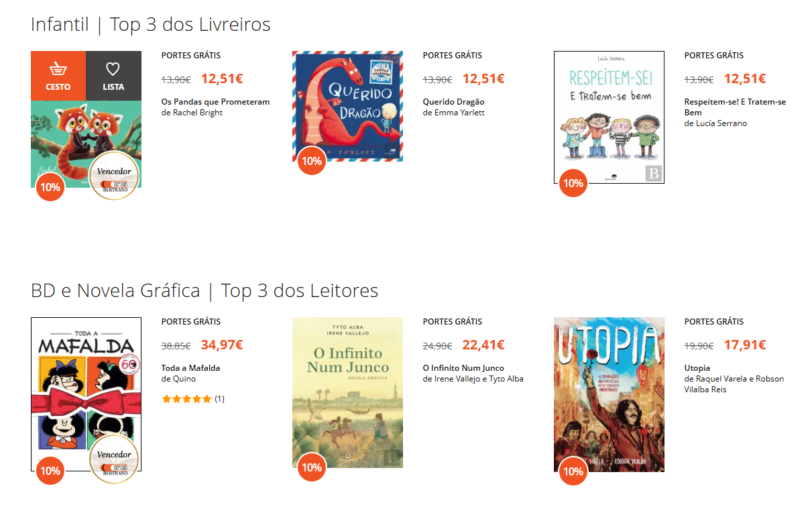812x517 pixels.
Task: Click the 10% badge on O Infinito Num Junco
Action: pos(312,467)
